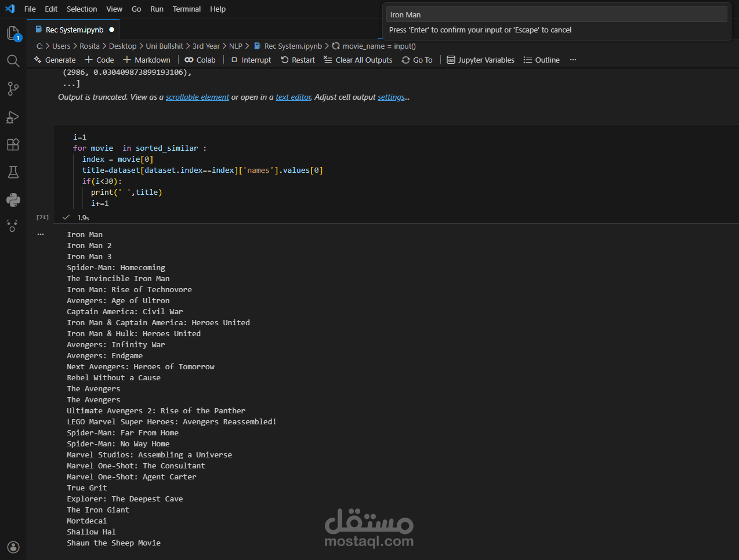This screenshot has height=560, width=739.
Task: Open the Explorer sidebar icon
Action: (x=13, y=33)
